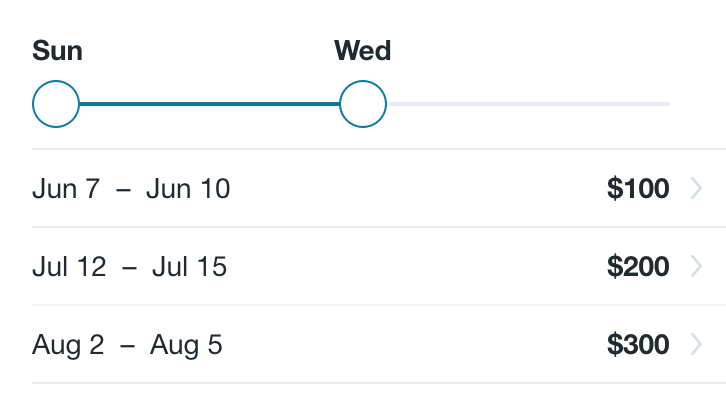Image resolution: width=726 pixels, height=400 pixels.
Task: Select the Jun 7 start date
Action: 66,188
